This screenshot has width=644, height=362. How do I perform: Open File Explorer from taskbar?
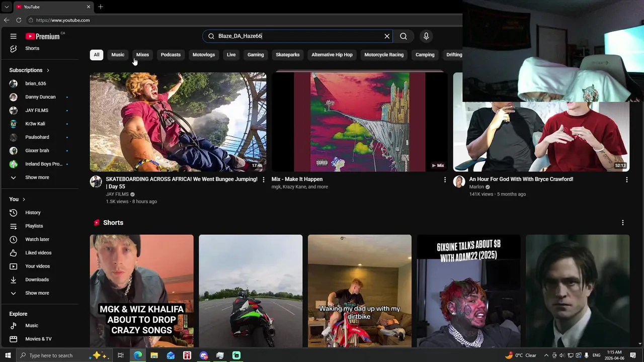[154, 355]
